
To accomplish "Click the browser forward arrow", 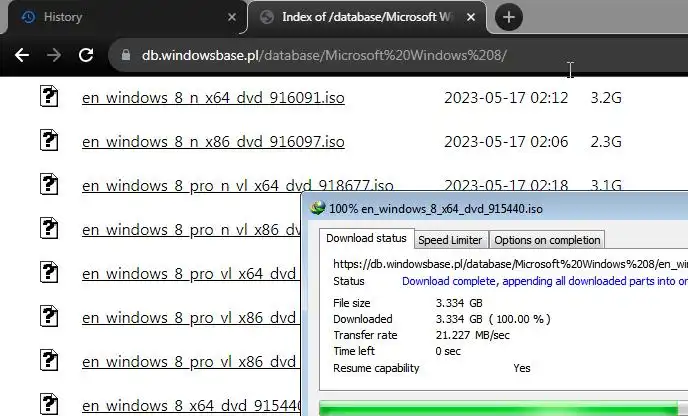I will 54,55.
